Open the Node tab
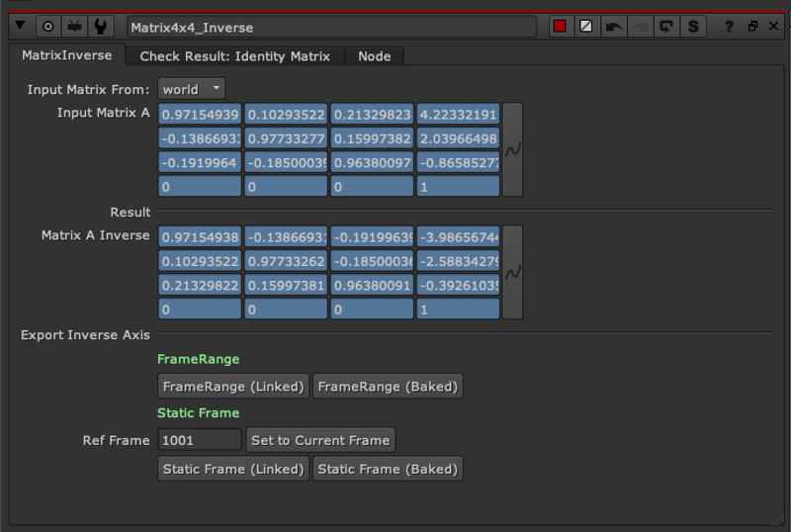Viewport: 791px width, 532px height. [375, 56]
